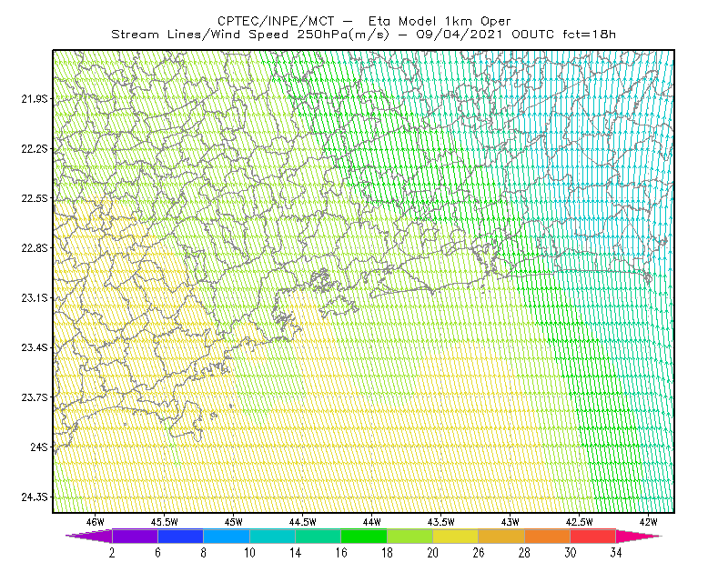The height and width of the screenshot is (562, 728).
Task: Click the legend value label 20
Action: (x=433, y=553)
